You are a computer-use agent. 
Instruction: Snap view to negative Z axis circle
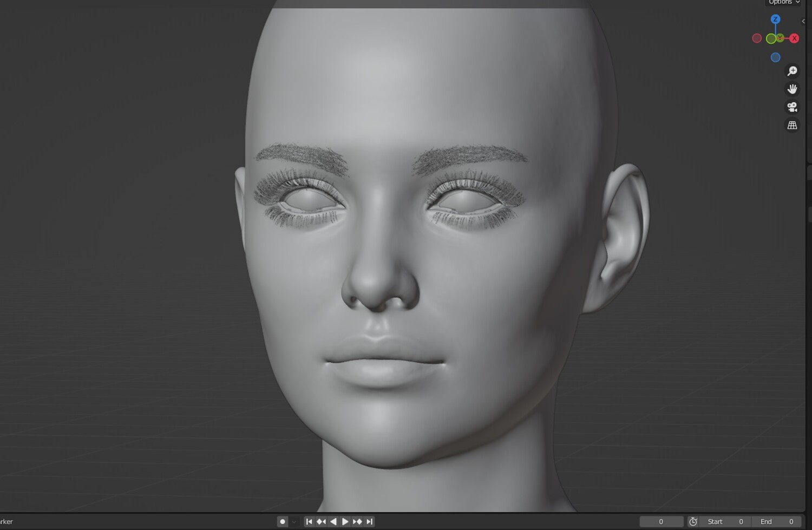[775, 57]
